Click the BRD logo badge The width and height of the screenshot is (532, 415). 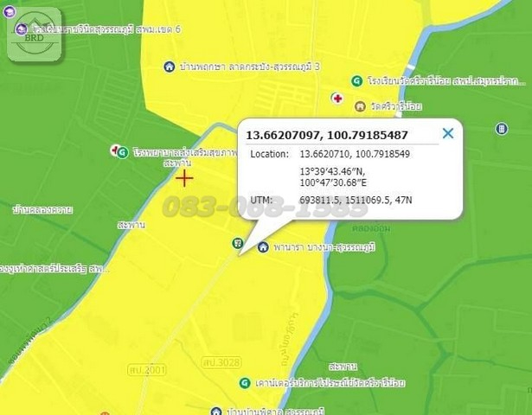point(35,35)
